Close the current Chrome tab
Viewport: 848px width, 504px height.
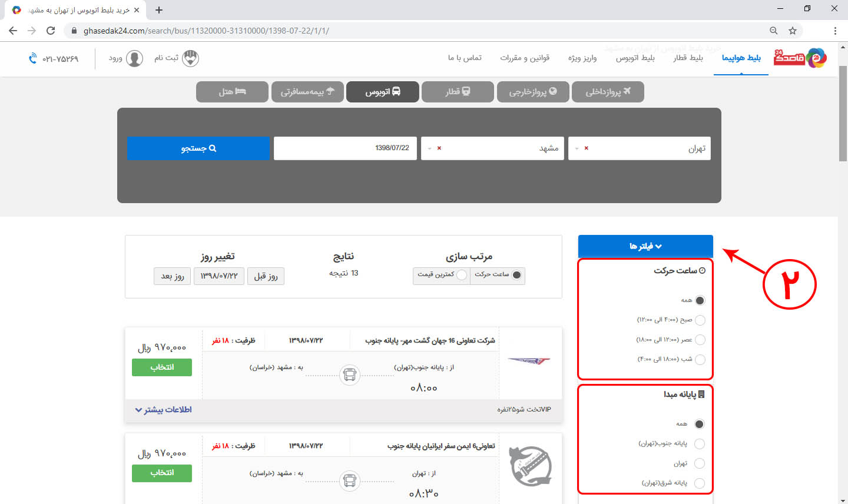click(x=137, y=10)
